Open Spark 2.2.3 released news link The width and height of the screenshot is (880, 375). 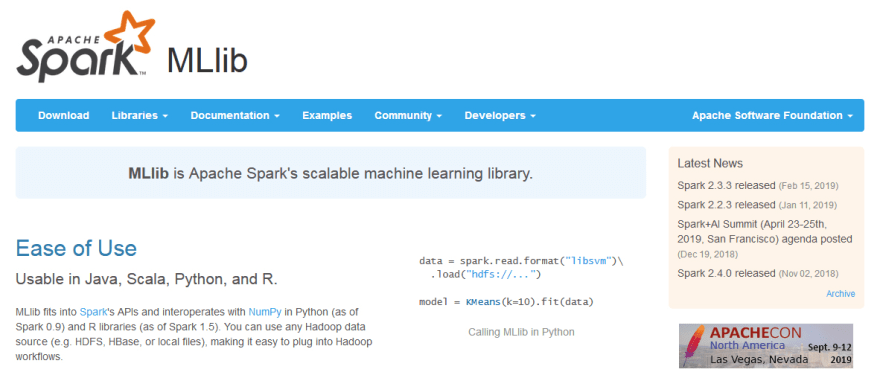726,204
